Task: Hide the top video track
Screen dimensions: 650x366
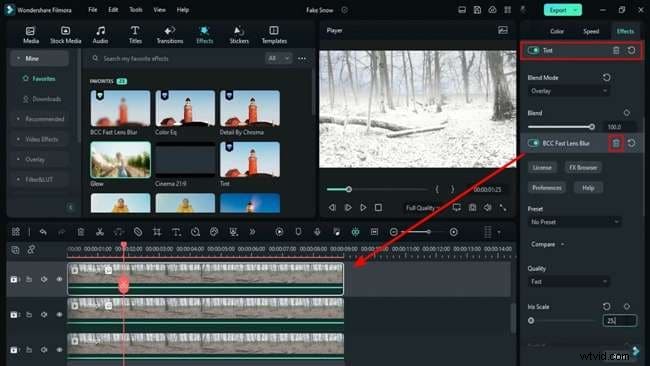Action: coord(59,279)
